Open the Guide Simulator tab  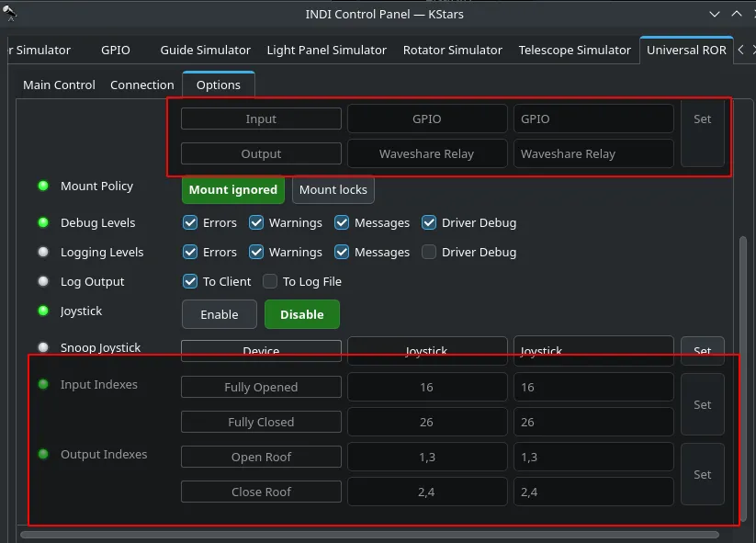[x=206, y=50]
